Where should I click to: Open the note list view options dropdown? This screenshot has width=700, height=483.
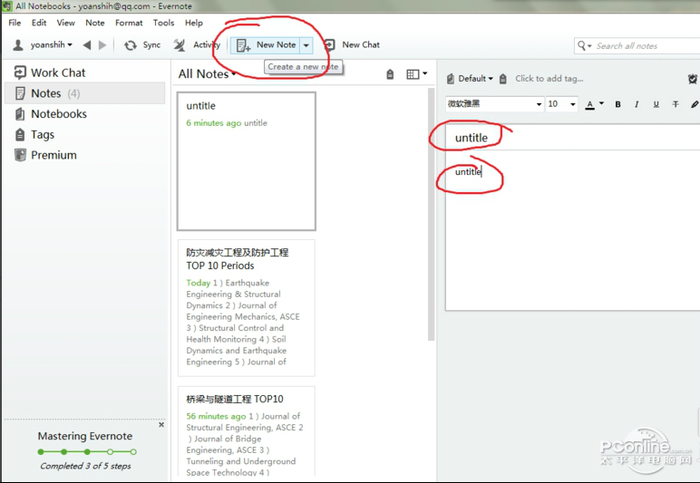[x=417, y=74]
